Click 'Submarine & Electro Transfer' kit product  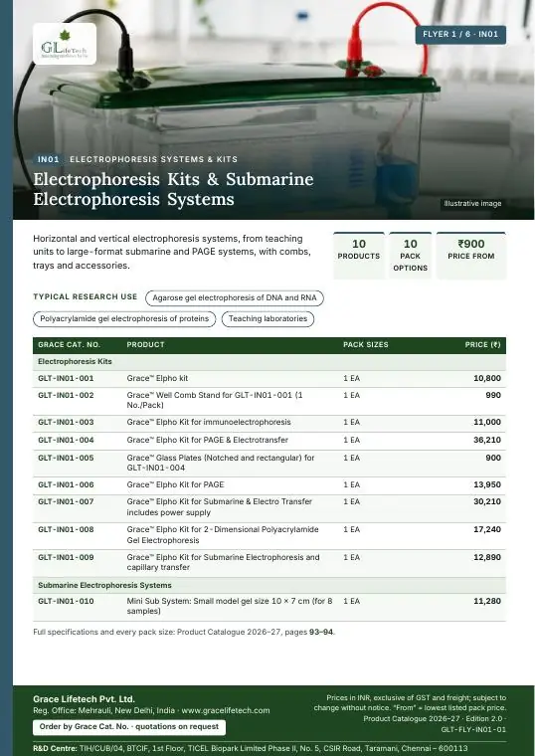pos(220,507)
